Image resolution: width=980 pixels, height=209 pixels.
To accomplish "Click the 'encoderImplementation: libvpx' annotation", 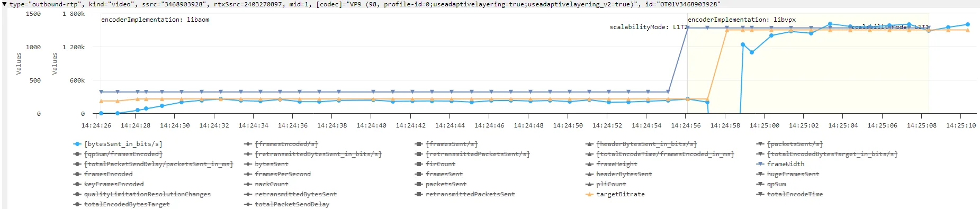I will 742,20.
